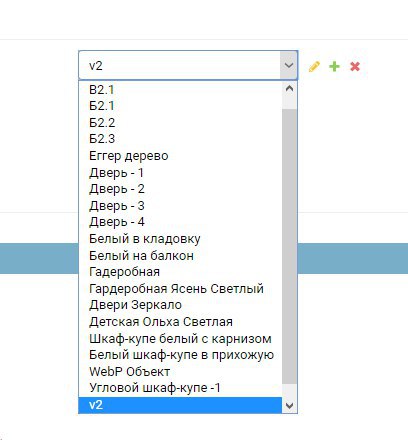Screen dimensions: 408x440
Task: Click the list scrollbar thumb
Action: (289, 246)
